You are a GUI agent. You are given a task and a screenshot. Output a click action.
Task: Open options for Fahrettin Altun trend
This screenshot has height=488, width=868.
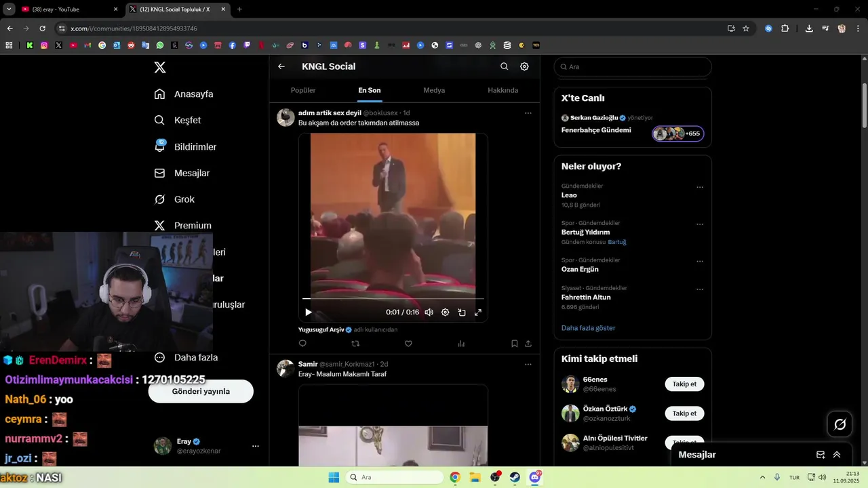[x=700, y=289]
